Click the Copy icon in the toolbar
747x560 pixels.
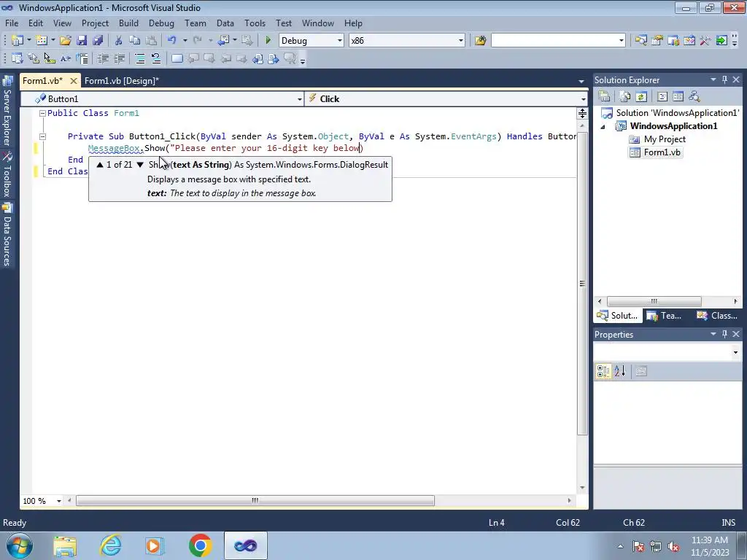click(x=135, y=41)
